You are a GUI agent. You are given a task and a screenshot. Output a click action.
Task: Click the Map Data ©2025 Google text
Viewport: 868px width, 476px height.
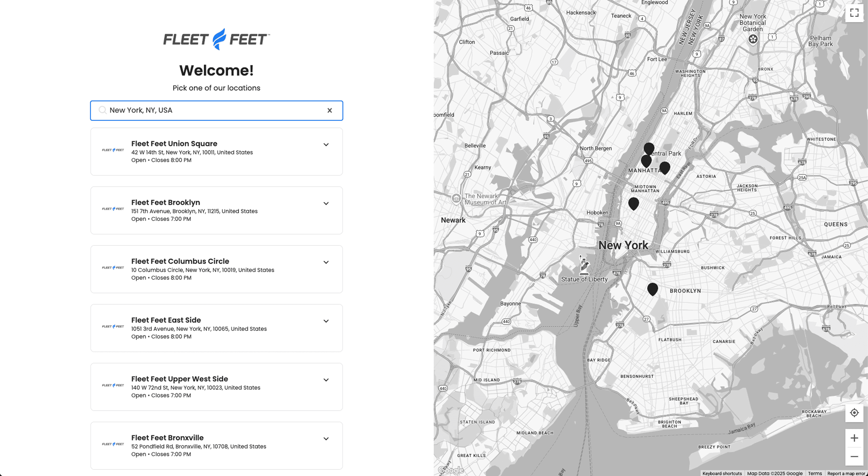pos(775,473)
